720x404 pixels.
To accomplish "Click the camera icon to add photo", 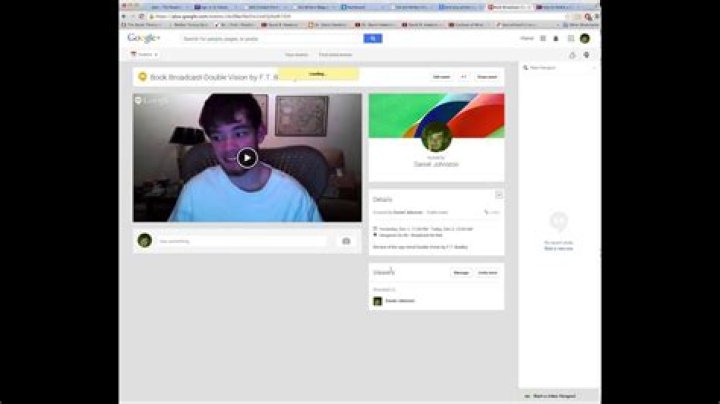I will pyautogui.click(x=346, y=241).
